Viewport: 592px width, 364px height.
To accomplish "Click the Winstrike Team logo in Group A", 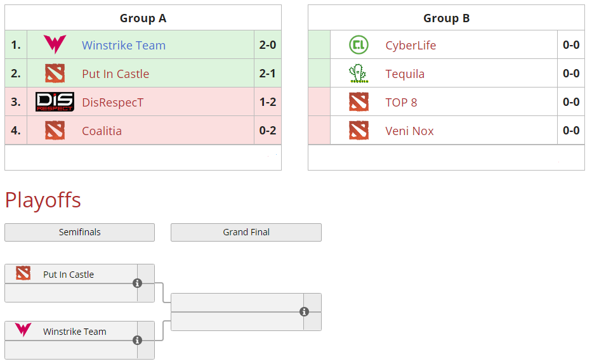I will 55,45.
